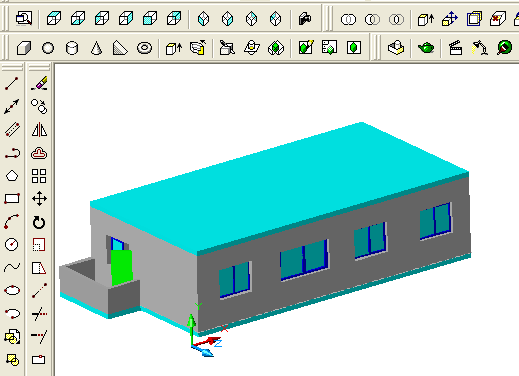This screenshot has height=376, width=519.
Task: Choose the Delete Faces tool
Action: tap(498, 19)
